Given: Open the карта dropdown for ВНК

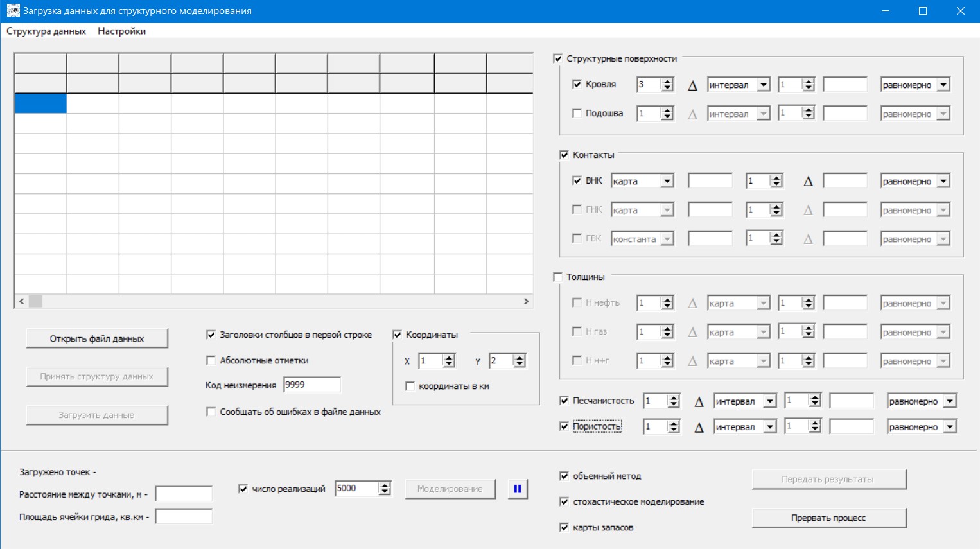Looking at the screenshot, I should tap(667, 181).
